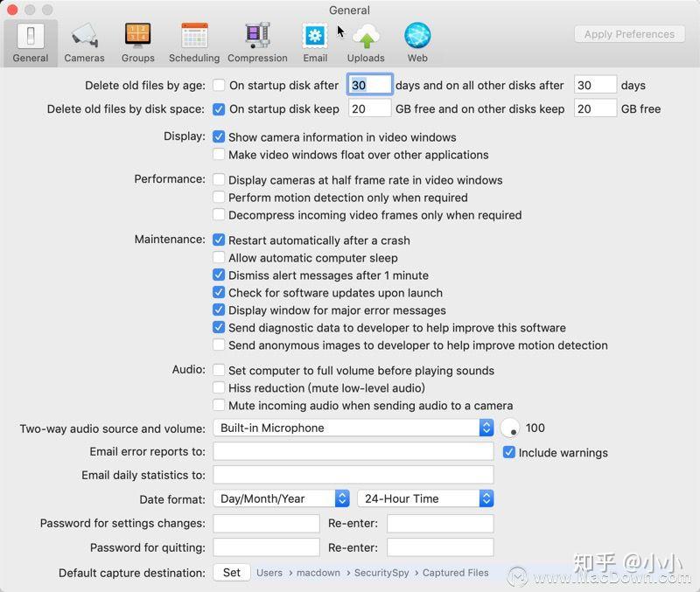Open the Web server settings pane

(x=416, y=39)
